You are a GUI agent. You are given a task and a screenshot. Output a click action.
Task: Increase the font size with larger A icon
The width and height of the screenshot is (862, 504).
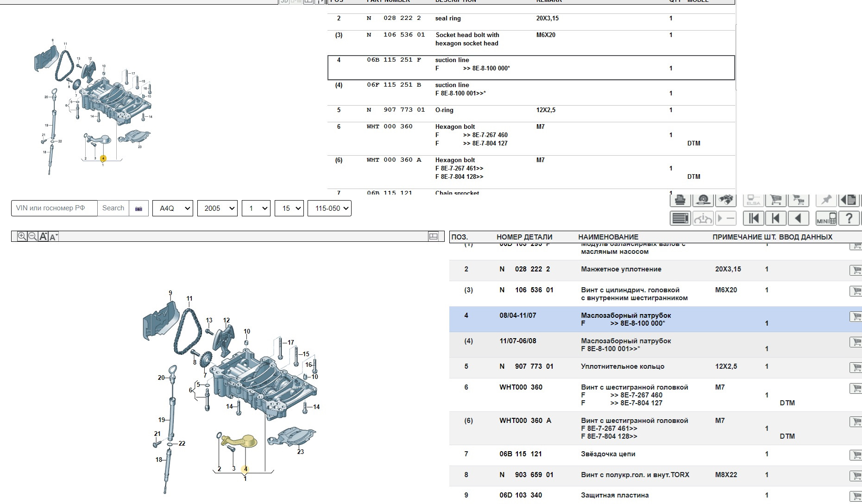click(43, 237)
